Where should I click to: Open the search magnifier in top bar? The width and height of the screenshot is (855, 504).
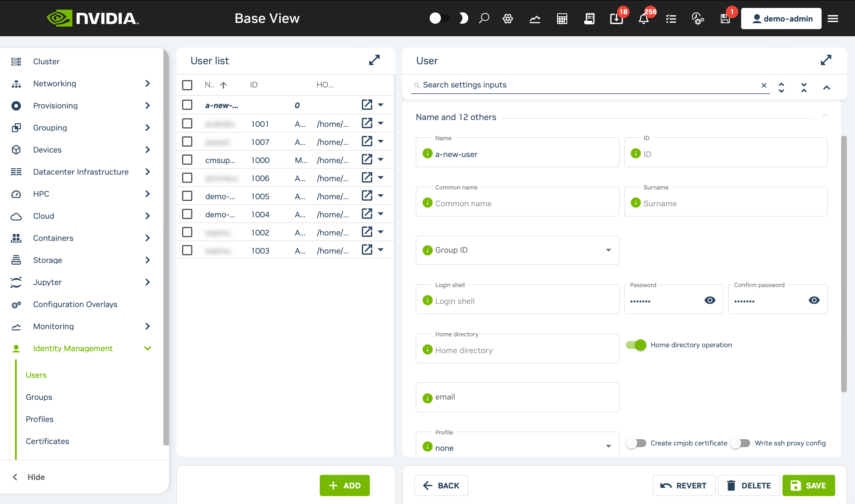click(x=484, y=18)
